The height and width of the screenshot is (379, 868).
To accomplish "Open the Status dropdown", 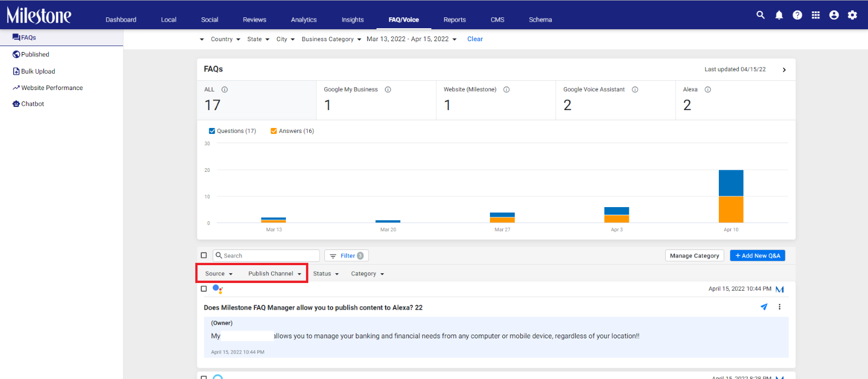I will pos(326,274).
